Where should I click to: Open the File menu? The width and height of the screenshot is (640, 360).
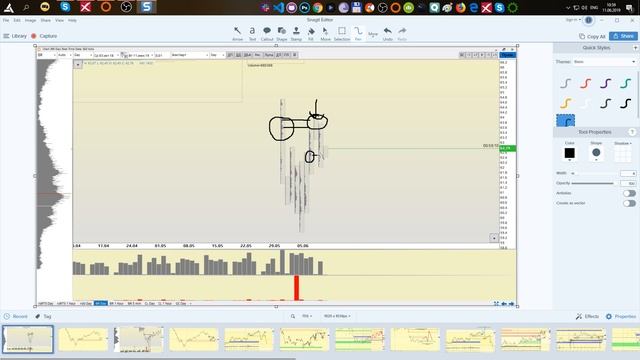coord(6,20)
